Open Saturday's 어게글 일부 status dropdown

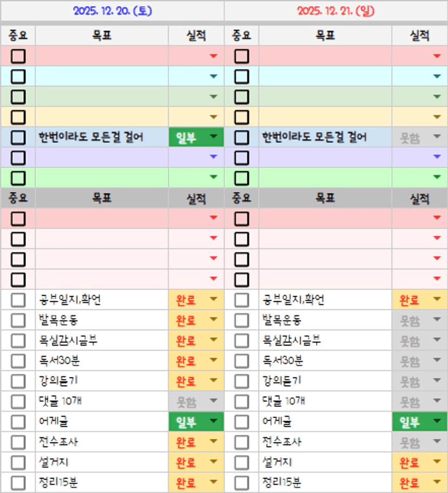pos(213,421)
